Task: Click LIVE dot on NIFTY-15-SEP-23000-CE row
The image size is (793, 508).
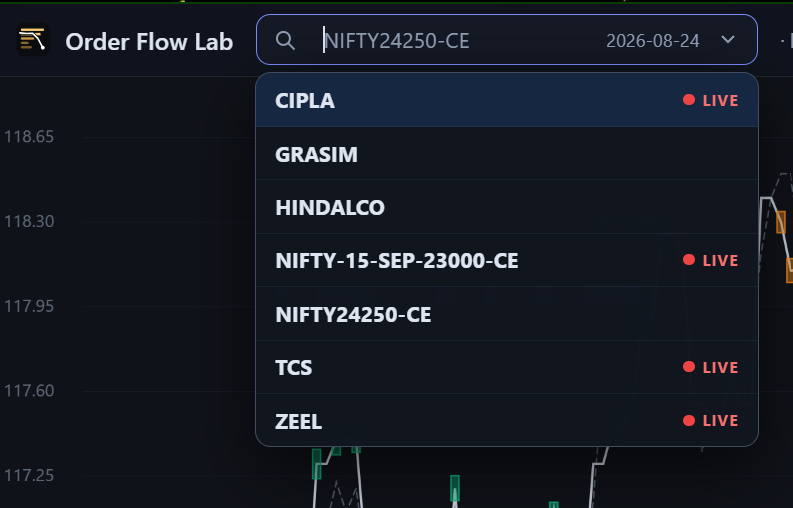Action: pos(688,260)
